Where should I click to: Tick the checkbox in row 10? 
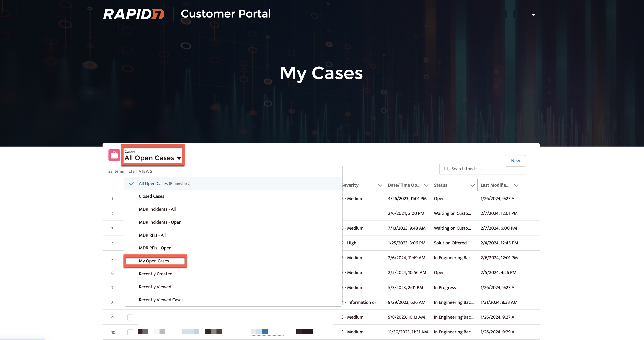coord(130,332)
